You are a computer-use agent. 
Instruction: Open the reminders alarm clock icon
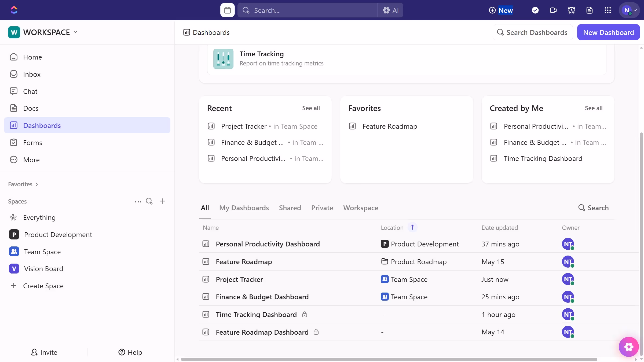[x=571, y=10]
